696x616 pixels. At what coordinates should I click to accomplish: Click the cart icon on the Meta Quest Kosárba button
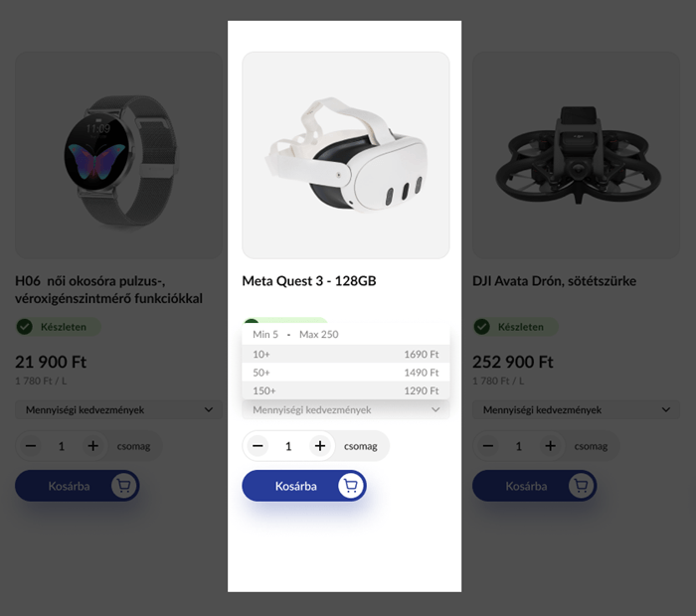coord(351,486)
